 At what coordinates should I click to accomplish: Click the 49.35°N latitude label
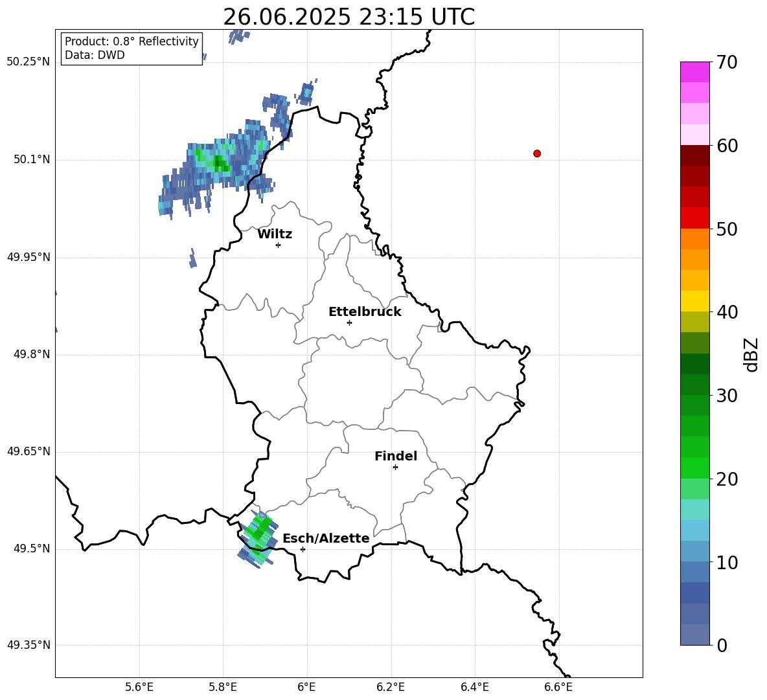pyautogui.click(x=29, y=645)
